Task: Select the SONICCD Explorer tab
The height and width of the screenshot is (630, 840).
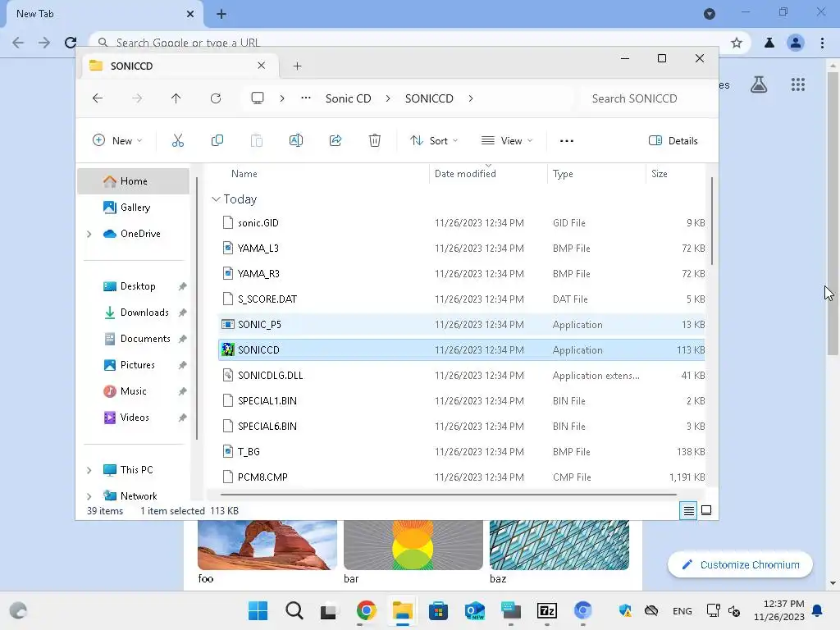Action: (x=180, y=66)
